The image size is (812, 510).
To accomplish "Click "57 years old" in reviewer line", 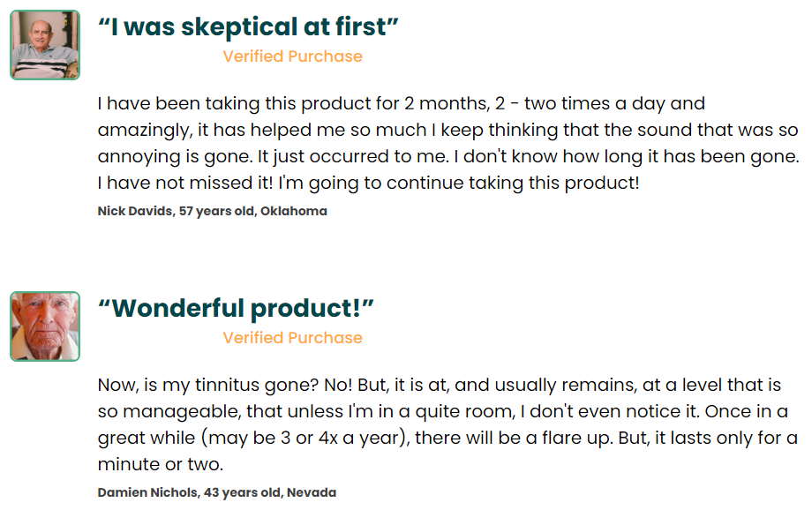I will pos(217,211).
